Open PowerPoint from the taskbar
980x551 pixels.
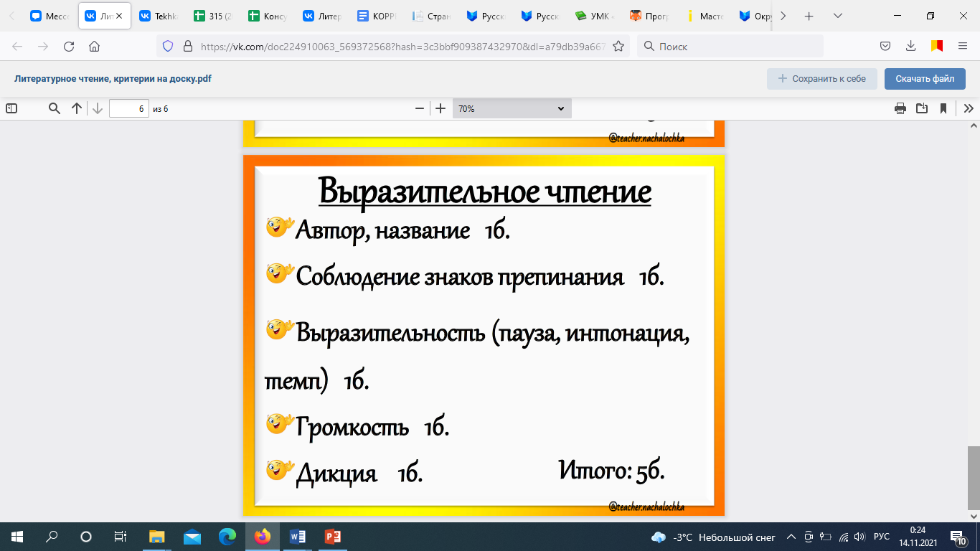(x=333, y=537)
